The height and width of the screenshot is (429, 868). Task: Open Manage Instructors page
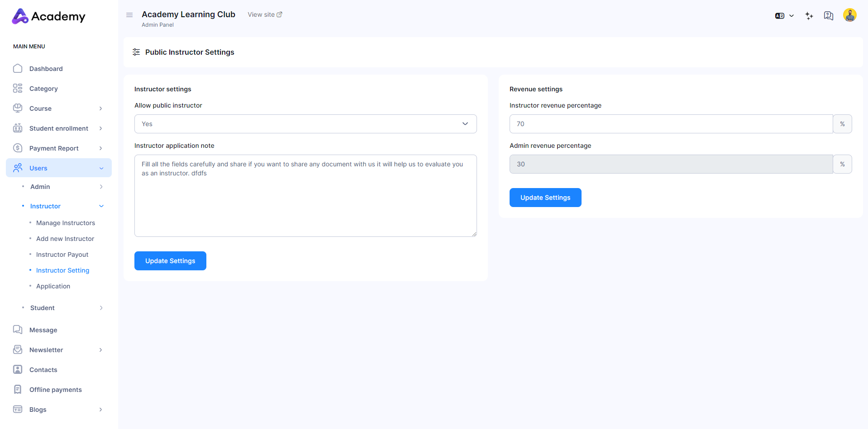tap(66, 223)
